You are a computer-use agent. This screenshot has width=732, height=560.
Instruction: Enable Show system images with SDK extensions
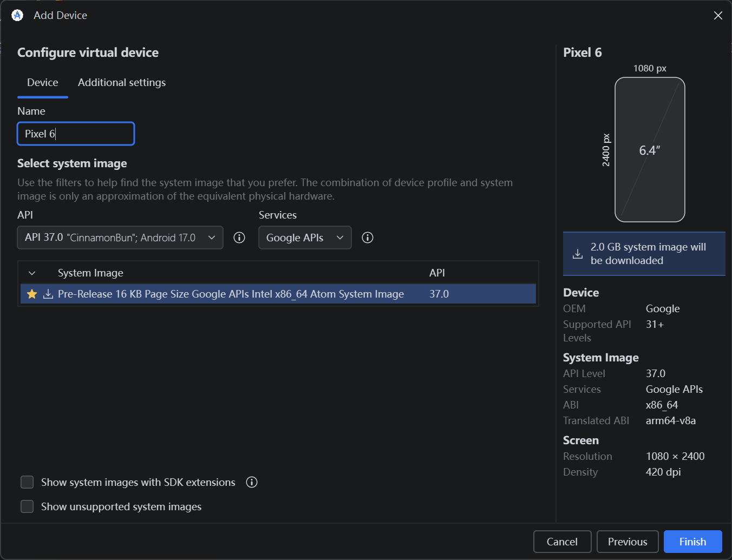tap(27, 482)
